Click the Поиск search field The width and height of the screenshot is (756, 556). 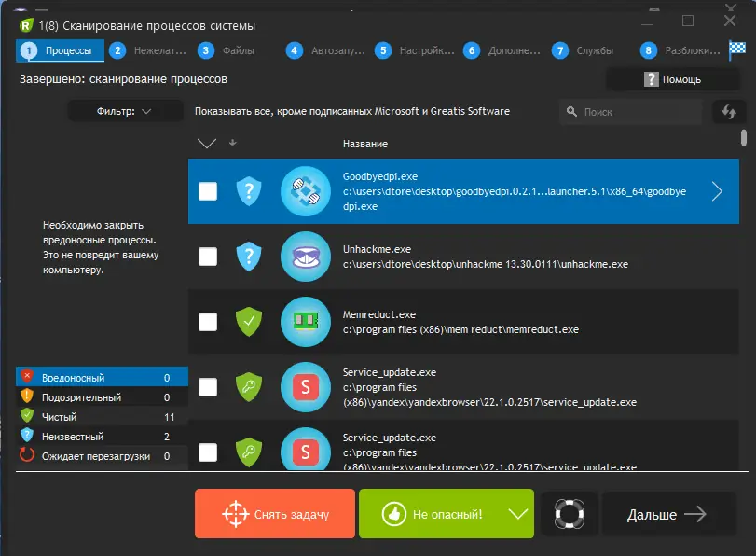tap(631, 112)
